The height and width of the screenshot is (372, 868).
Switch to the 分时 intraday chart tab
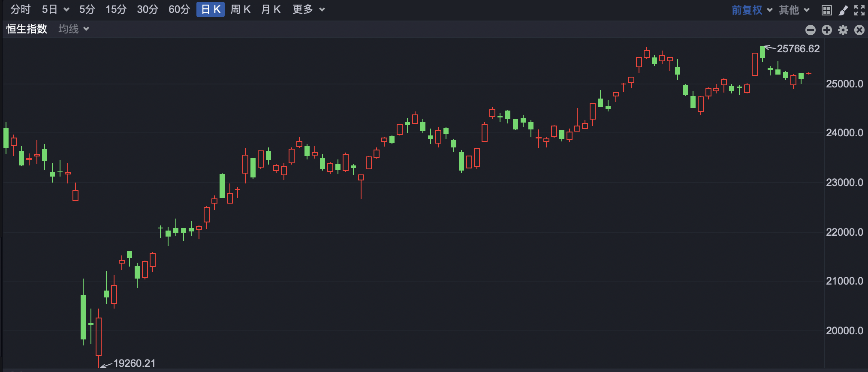point(21,9)
